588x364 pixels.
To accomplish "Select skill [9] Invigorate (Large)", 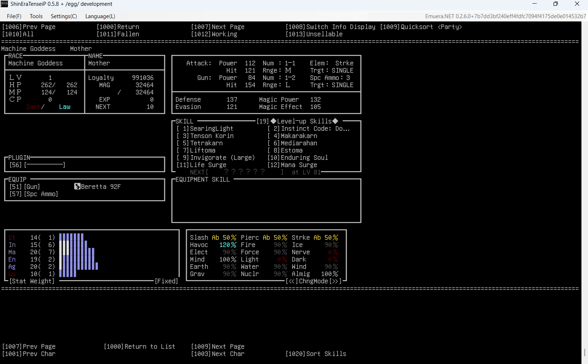I will (216, 158).
